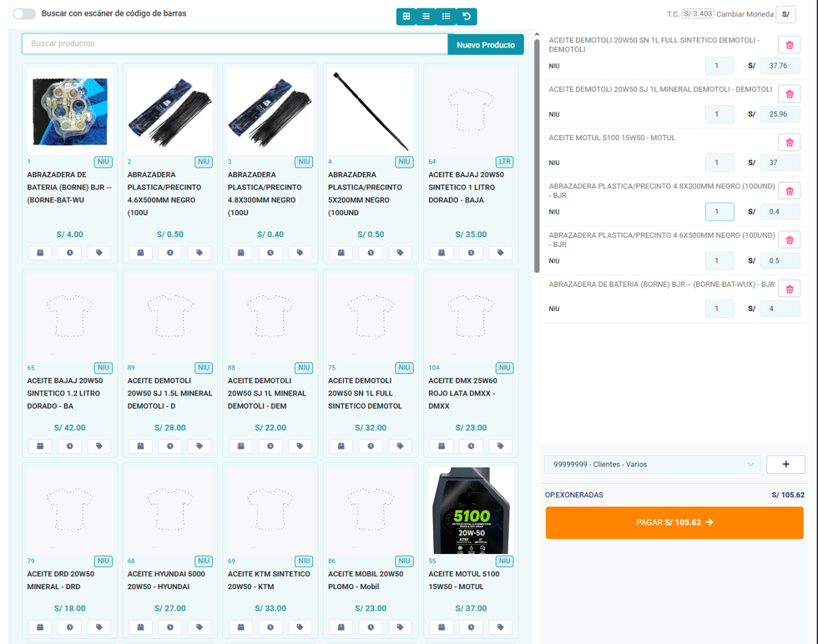Change currency with the S/ button
Viewport: 818px width, 644px height.
tap(785, 14)
